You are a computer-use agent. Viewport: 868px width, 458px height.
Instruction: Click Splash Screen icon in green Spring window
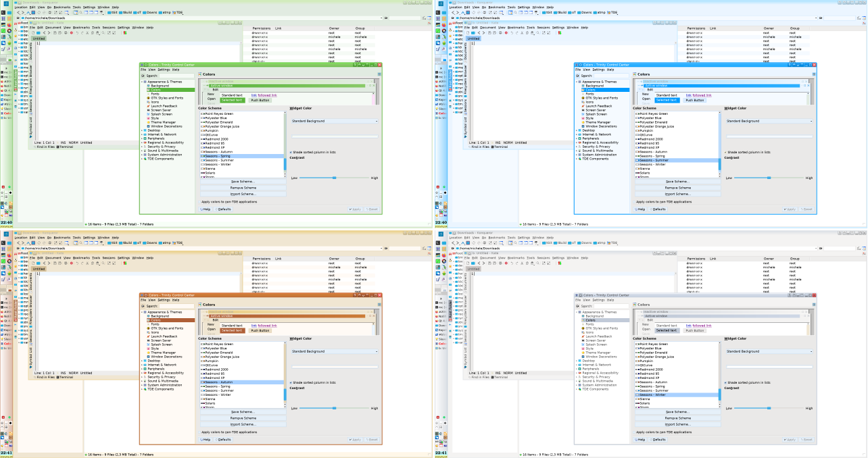(148, 114)
